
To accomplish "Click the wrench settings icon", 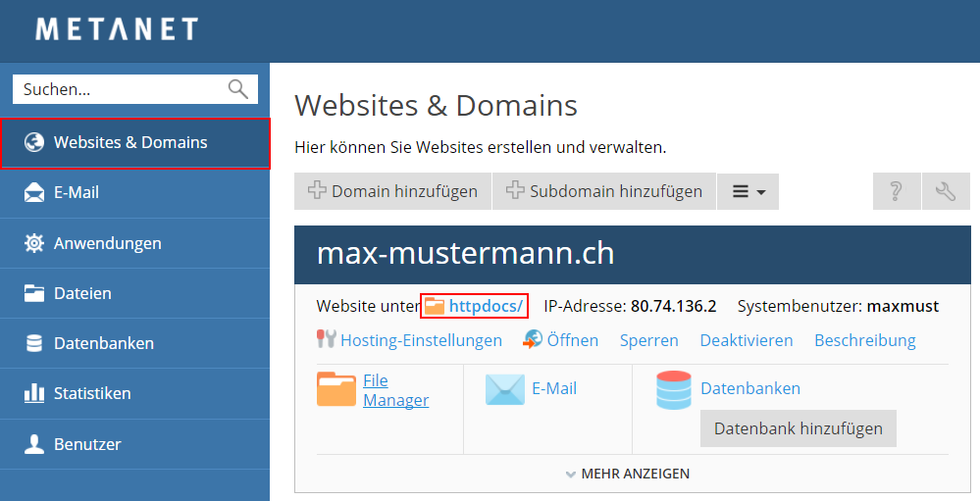I will click(x=946, y=191).
